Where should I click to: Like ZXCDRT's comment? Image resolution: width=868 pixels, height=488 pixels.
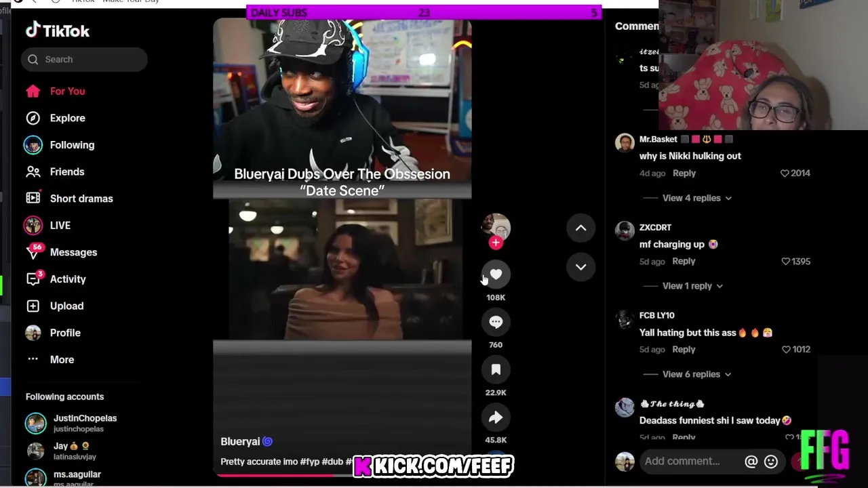pos(785,262)
